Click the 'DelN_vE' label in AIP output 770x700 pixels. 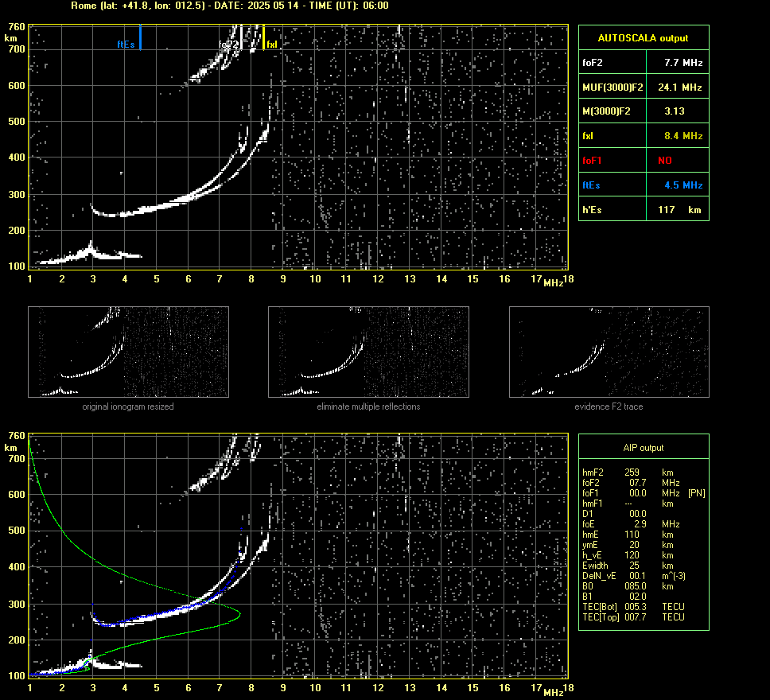599,576
